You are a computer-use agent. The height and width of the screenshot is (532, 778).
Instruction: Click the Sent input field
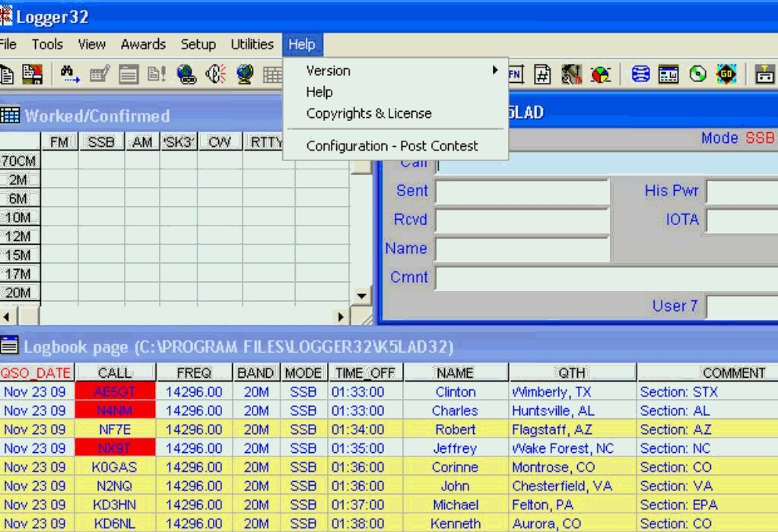tap(521, 191)
